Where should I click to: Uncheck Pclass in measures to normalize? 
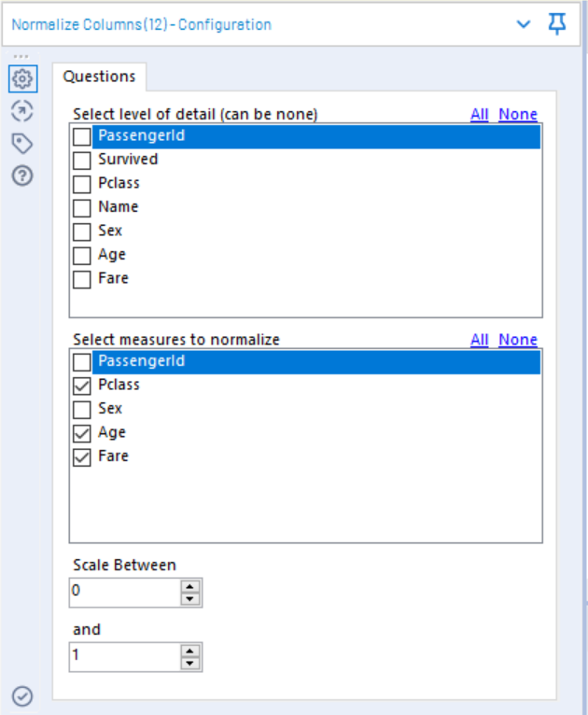click(82, 386)
